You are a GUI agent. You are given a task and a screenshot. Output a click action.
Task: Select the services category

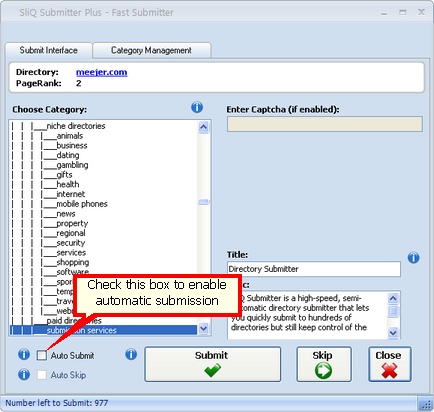coord(71,252)
